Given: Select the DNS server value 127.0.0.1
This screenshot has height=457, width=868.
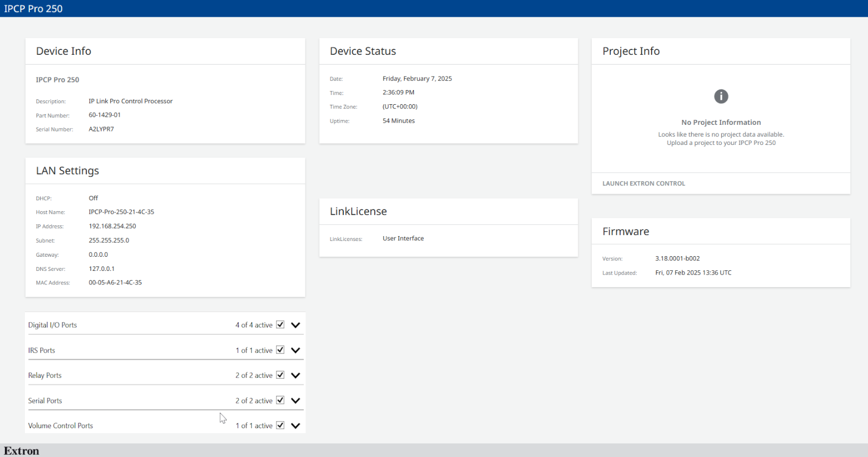Looking at the screenshot, I should (101, 269).
